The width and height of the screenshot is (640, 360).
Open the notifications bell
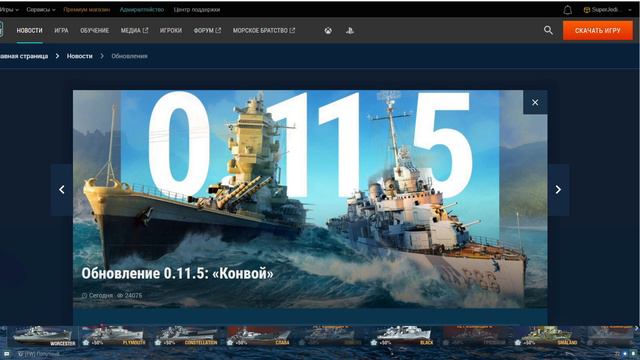point(567,10)
